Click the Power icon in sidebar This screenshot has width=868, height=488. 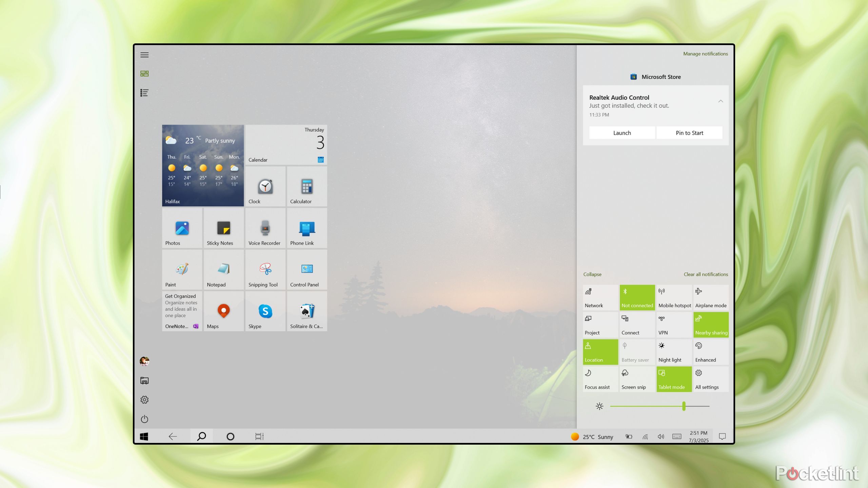[144, 419]
